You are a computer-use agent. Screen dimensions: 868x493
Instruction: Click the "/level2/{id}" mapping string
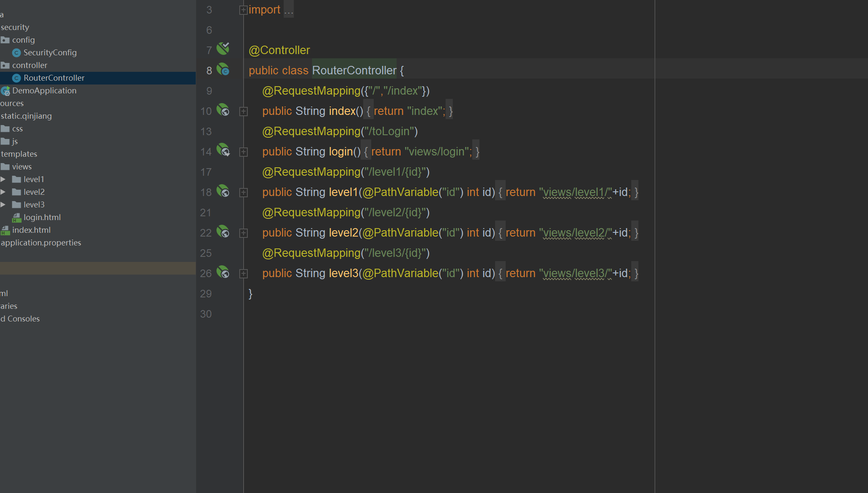point(395,212)
